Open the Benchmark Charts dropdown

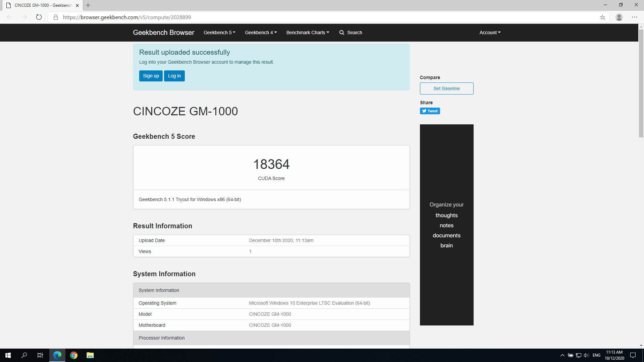308,33
